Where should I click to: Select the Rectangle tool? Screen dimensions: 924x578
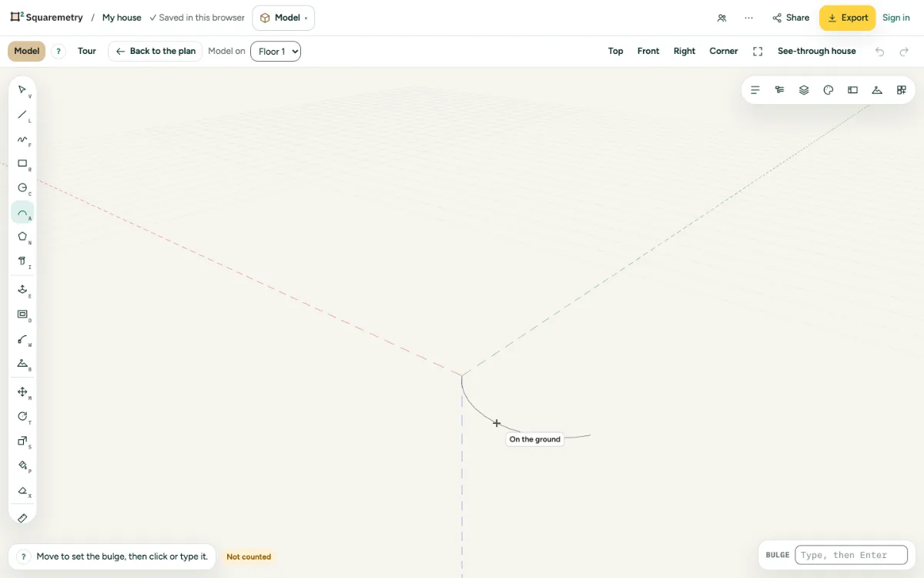tap(22, 164)
